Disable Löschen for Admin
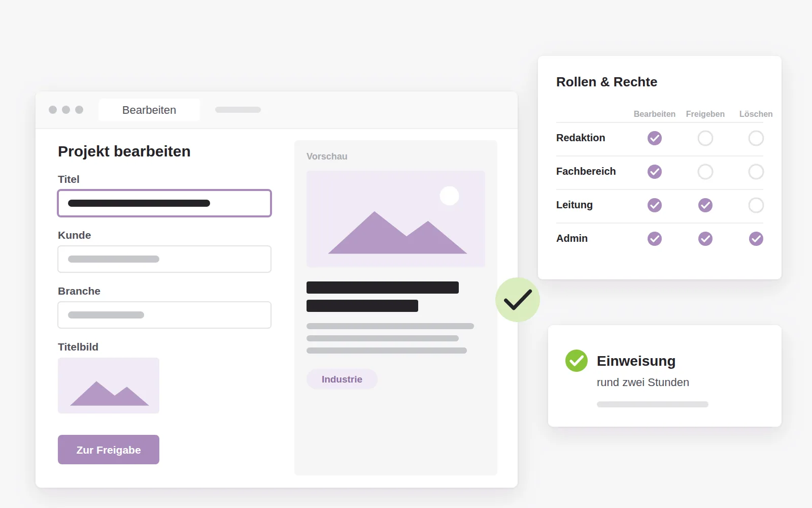The height and width of the screenshot is (508, 812). click(x=756, y=239)
